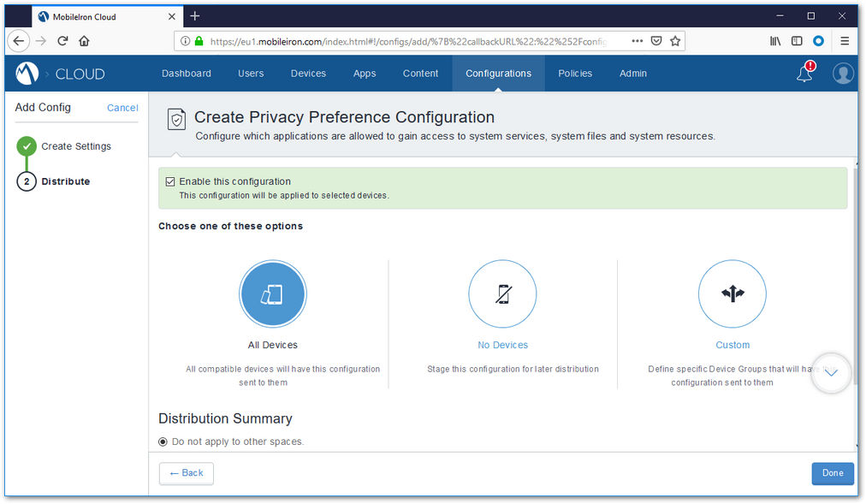Choose the No Devices distribution icon

pos(502,294)
